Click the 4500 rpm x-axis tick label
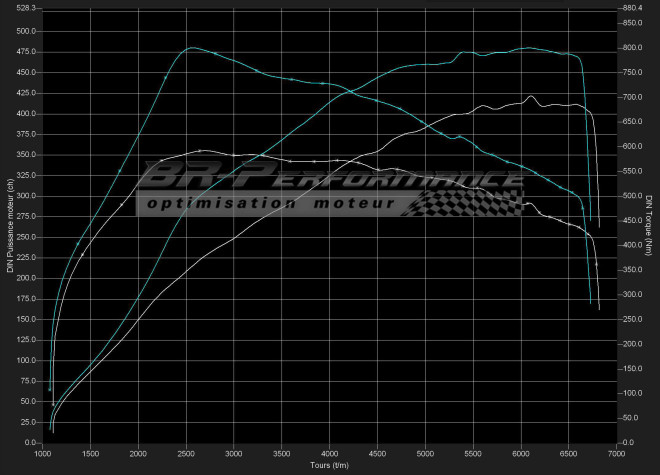 [378, 453]
